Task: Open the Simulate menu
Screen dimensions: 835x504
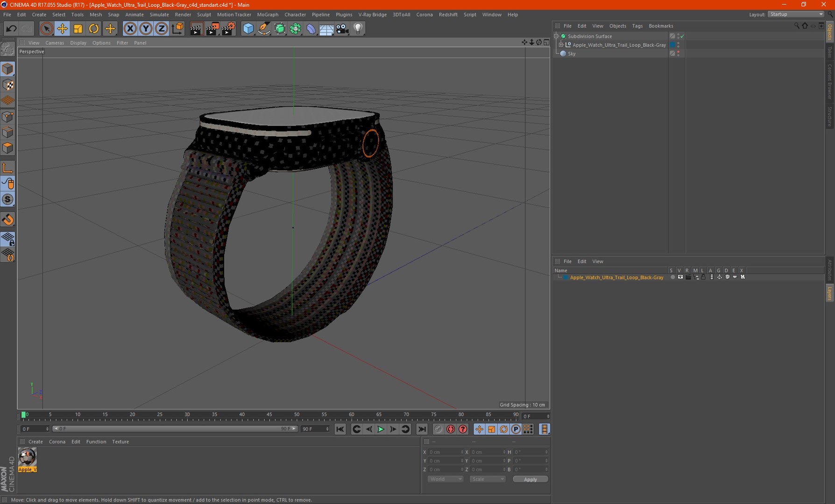Action: click(159, 14)
